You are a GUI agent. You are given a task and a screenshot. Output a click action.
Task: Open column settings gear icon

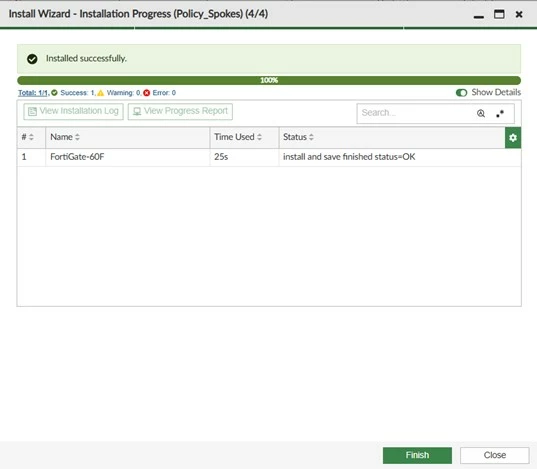[x=513, y=138]
